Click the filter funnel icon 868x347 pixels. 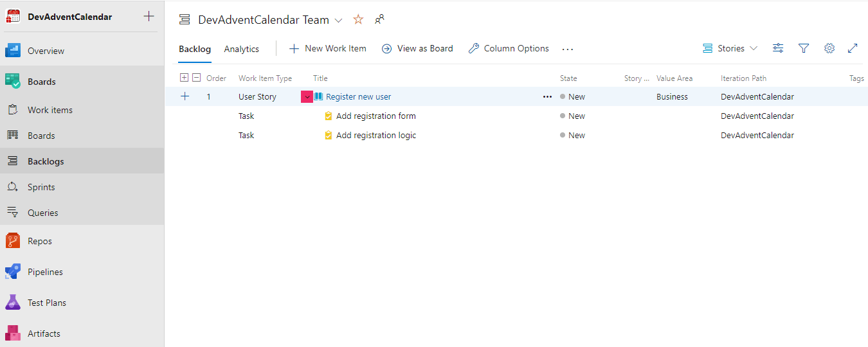(x=803, y=48)
